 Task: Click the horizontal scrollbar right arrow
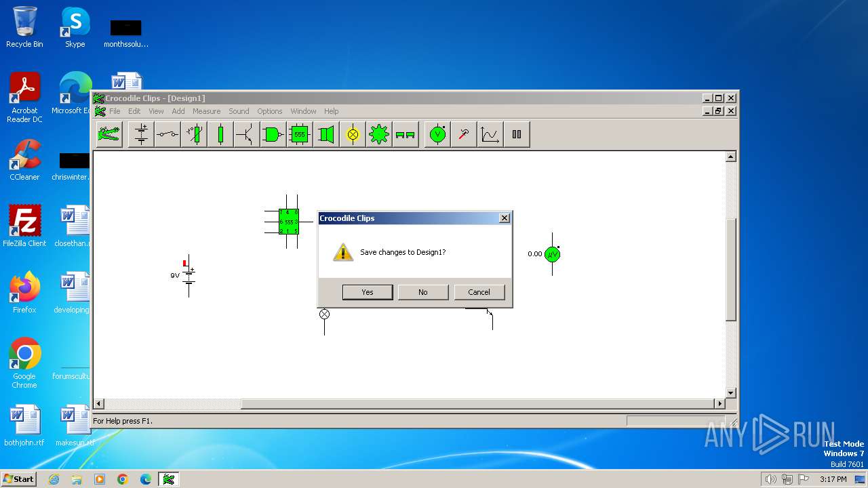(x=719, y=404)
